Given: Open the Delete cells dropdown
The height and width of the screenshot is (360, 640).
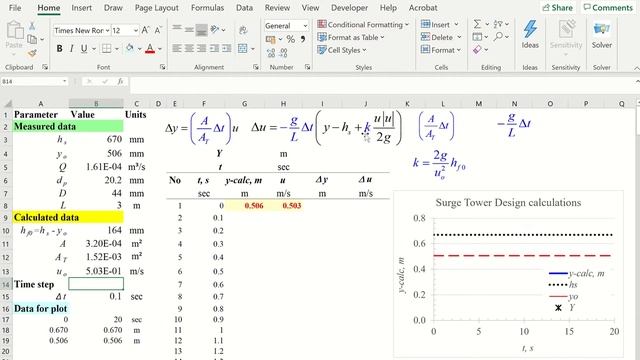Looking at the screenshot, I should coord(441,37).
